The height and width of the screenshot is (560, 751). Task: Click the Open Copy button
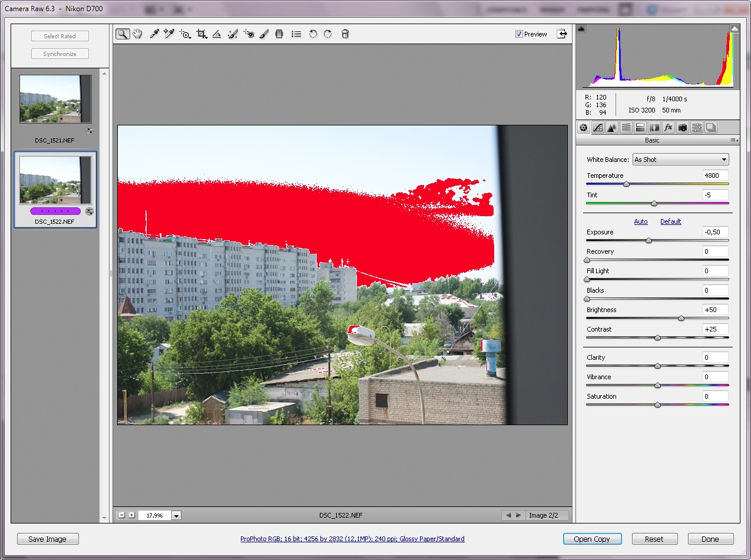point(592,539)
